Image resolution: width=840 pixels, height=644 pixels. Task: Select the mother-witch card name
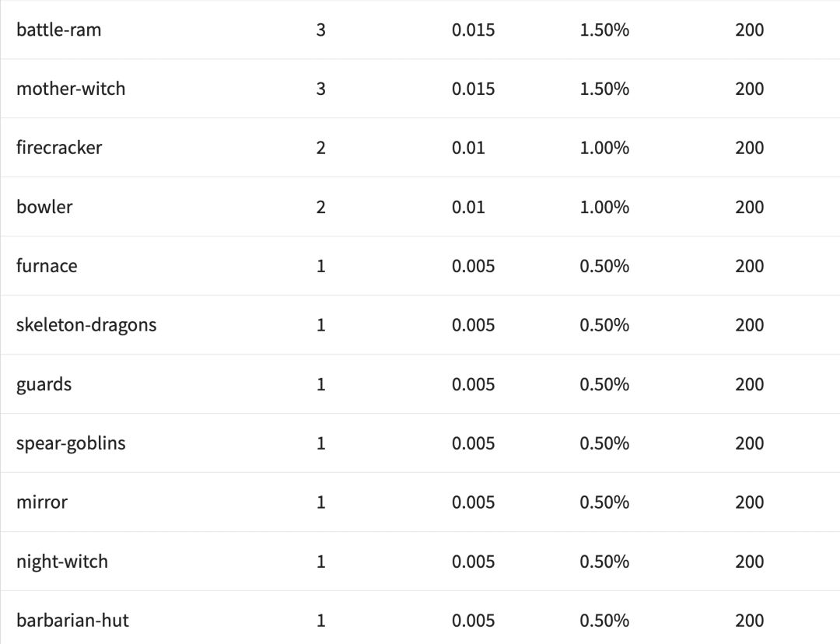pyautogui.click(x=71, y=89)
